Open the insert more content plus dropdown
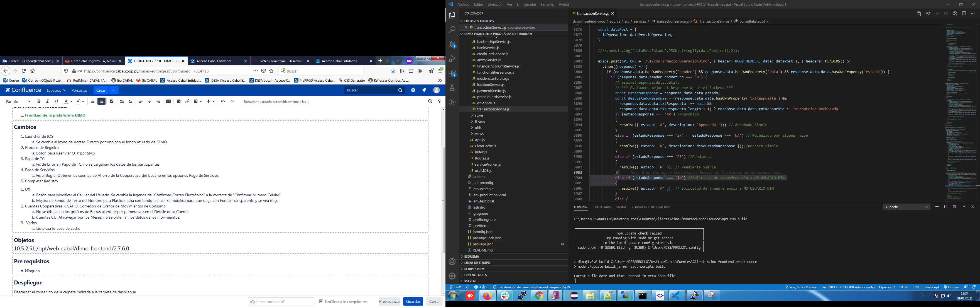Image resolution: width=980 pixels, height=307 pixels. (211, 101)
